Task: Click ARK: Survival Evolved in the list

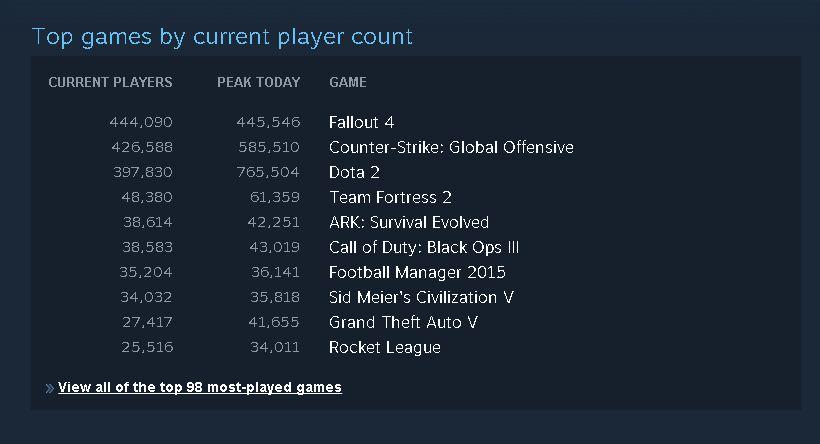Action: point(408,222)
